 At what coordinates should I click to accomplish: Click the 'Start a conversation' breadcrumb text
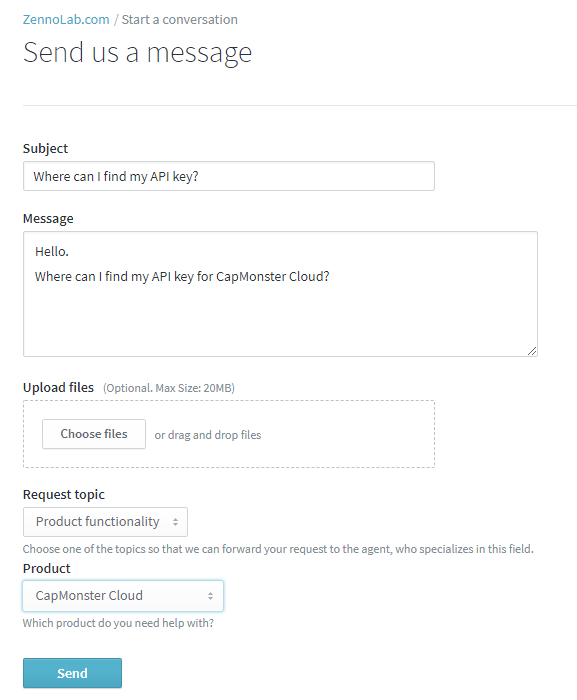(180, 20)
